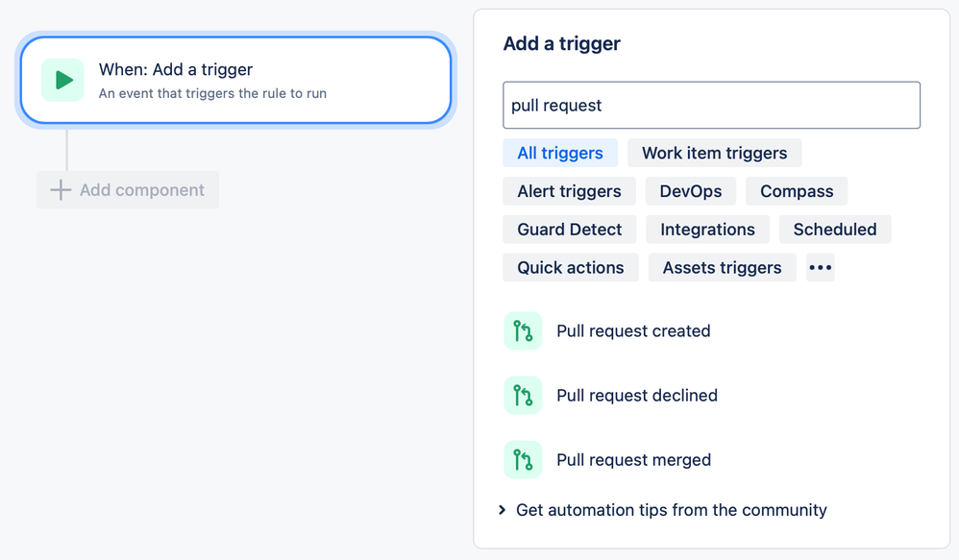The width and height of the screenshot is (959, 560).
Task: Click the DevOps category filter
Action: pyautogui.click(x=690, y=191)
